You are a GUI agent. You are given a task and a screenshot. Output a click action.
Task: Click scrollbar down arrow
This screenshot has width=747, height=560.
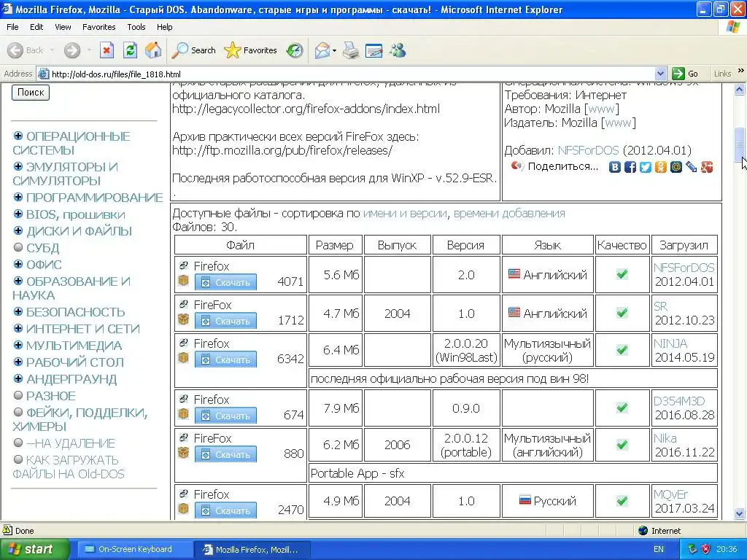(740, 513)
